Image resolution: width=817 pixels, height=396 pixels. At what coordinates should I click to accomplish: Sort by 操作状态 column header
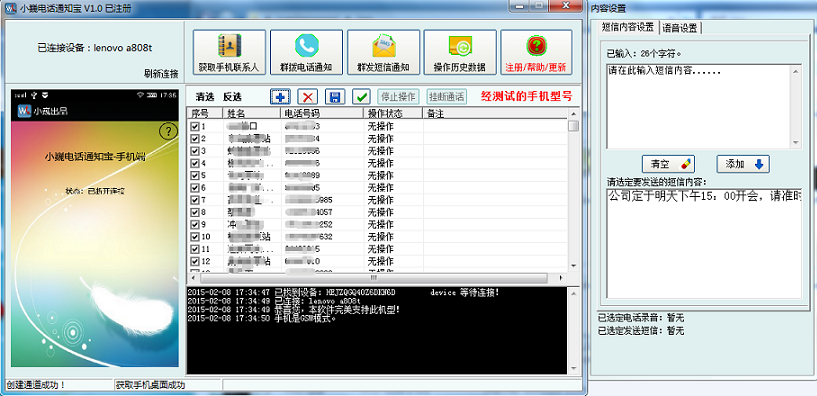coord(393,113)
